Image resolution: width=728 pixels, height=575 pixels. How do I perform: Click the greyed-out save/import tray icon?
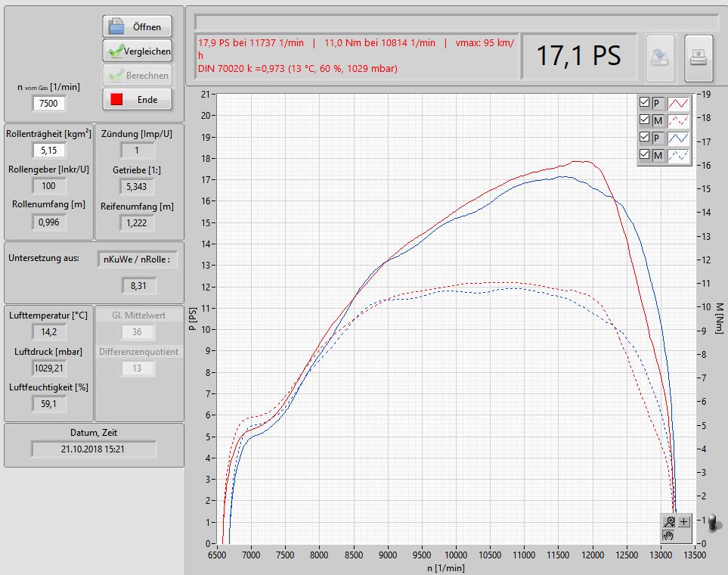pyautogui.click(x=659, y=57)
